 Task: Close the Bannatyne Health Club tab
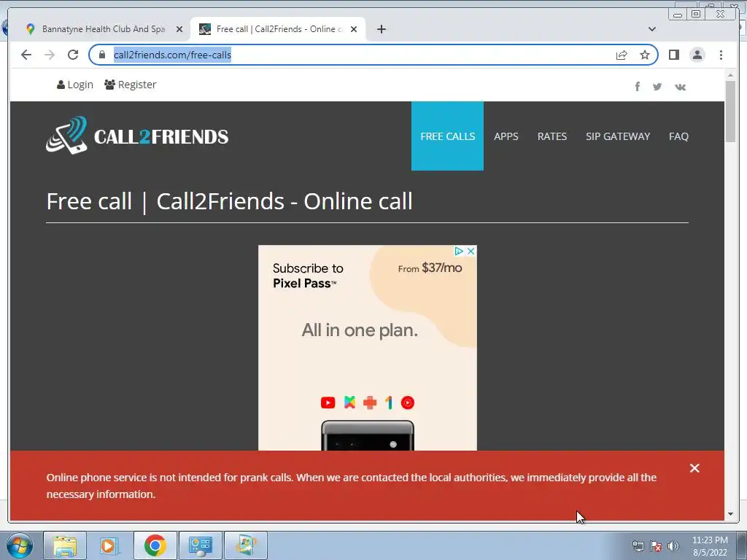(x=179, y=29)
